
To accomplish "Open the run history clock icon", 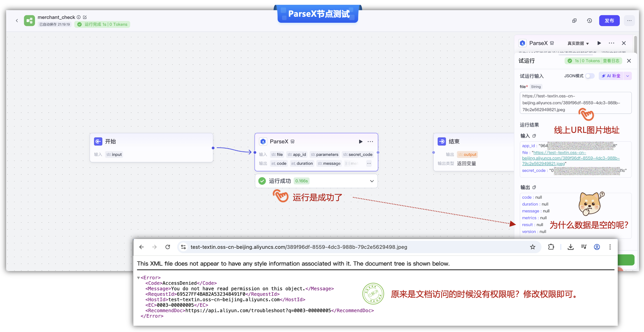I will click(589, 21).
